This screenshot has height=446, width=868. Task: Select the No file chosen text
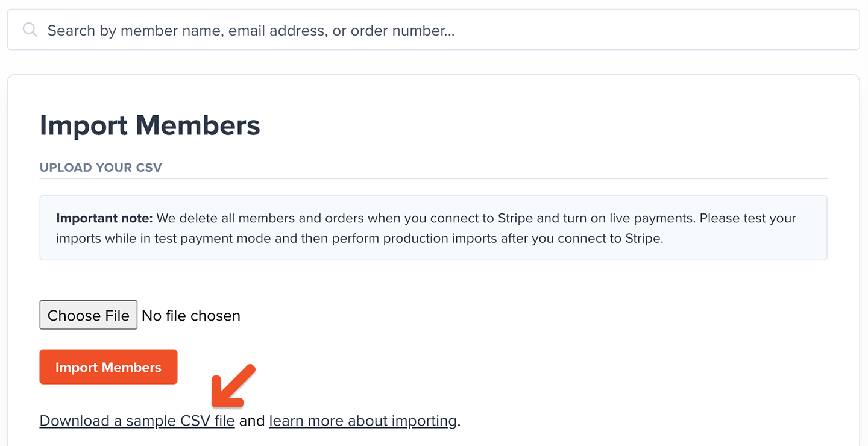(191, 315)
